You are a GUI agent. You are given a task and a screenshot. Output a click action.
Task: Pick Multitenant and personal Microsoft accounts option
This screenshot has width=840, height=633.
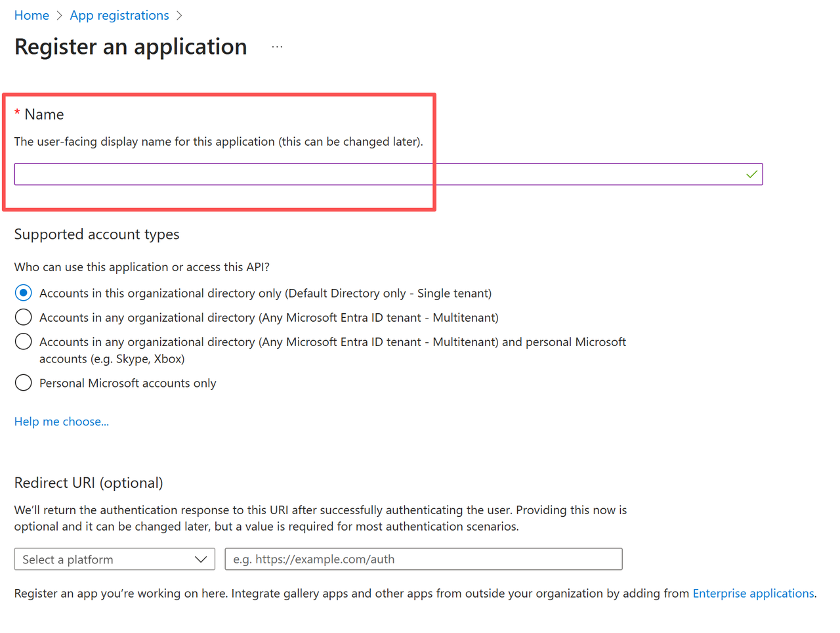point(23,341)
